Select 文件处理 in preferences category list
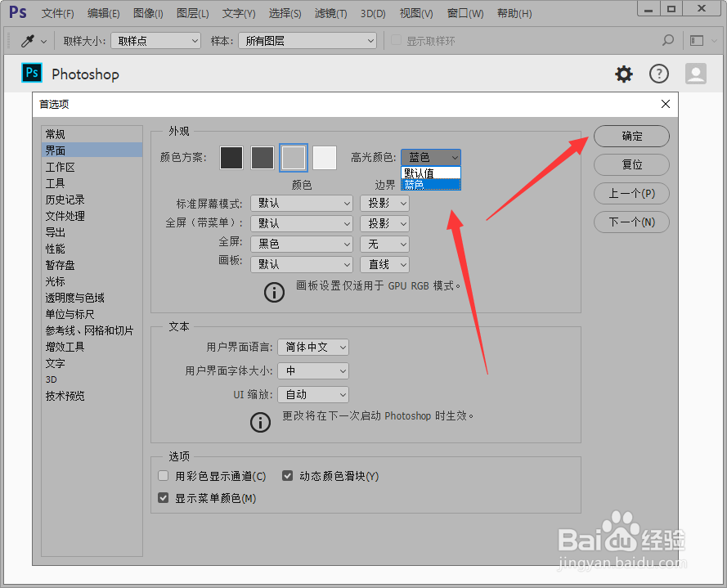The width and height of the screenshot is (727, 588). tap(92, 216)
